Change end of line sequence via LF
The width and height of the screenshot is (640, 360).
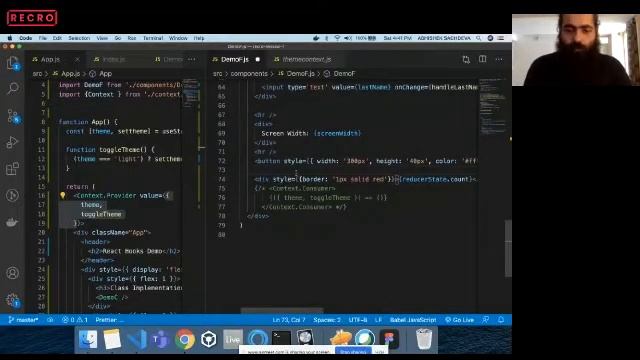coord(378,320)
